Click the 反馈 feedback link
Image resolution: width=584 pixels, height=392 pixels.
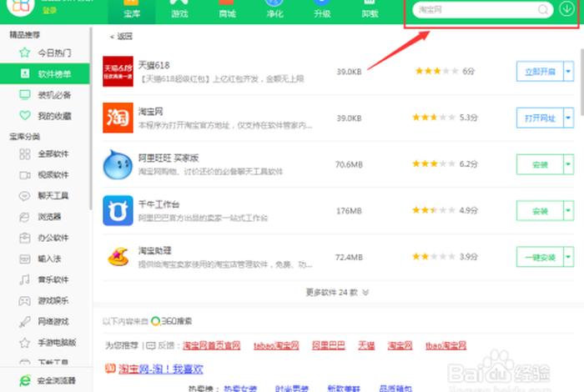[x=166, y=345]
